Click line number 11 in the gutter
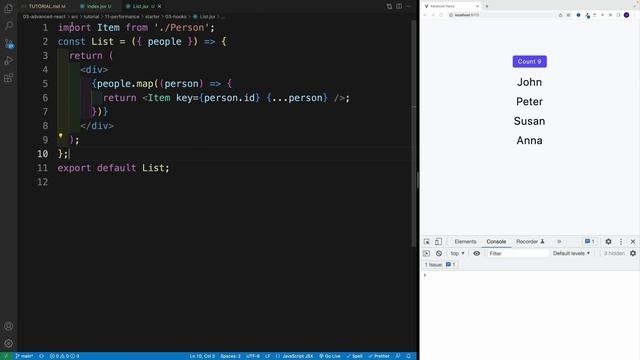Viewport: 640px width, 360px height. point(42,168)
